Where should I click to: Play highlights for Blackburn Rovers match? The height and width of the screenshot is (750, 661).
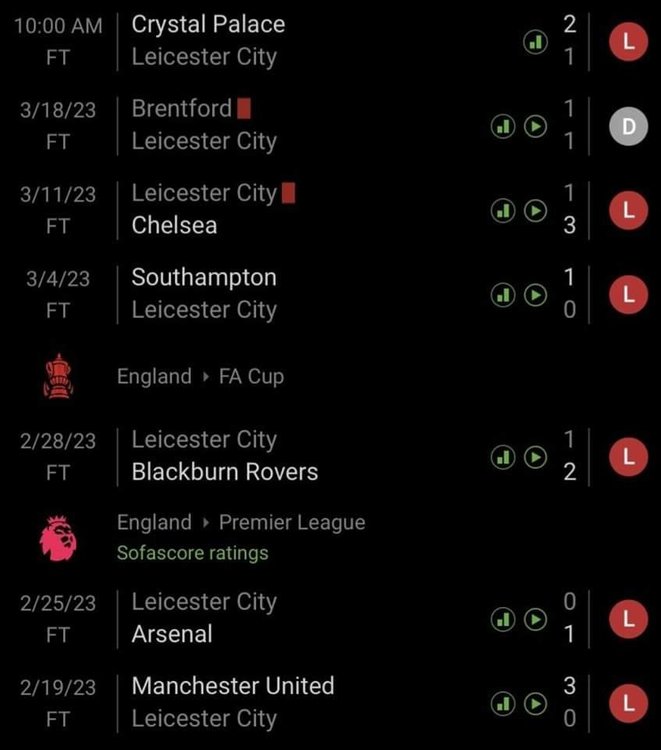(x=535, y=457)
